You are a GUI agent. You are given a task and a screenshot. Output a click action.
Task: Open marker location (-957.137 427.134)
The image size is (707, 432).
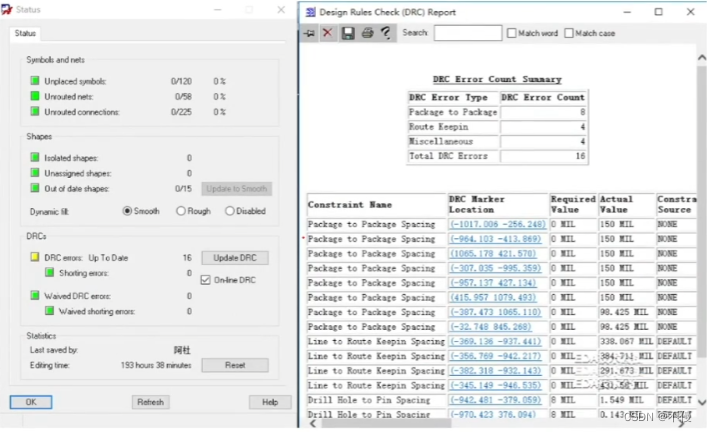click(x=492, y=283)
